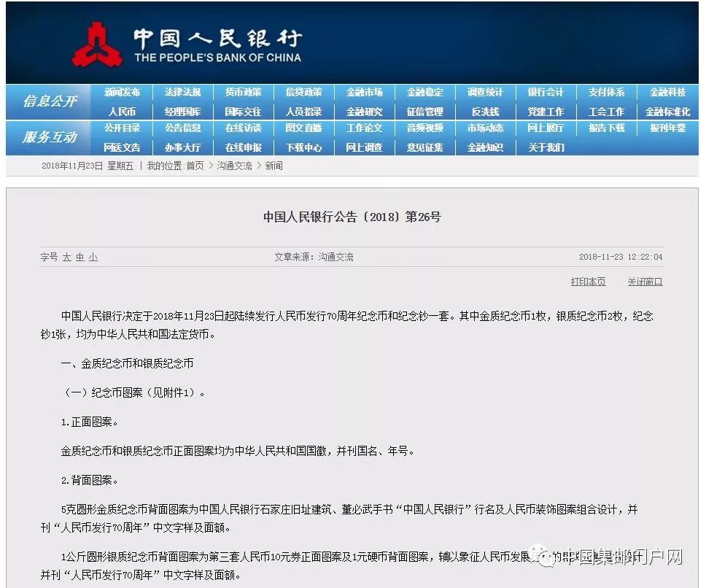Open 金融稳定 navigation item
706x588 pixels.
click(425, 93)
